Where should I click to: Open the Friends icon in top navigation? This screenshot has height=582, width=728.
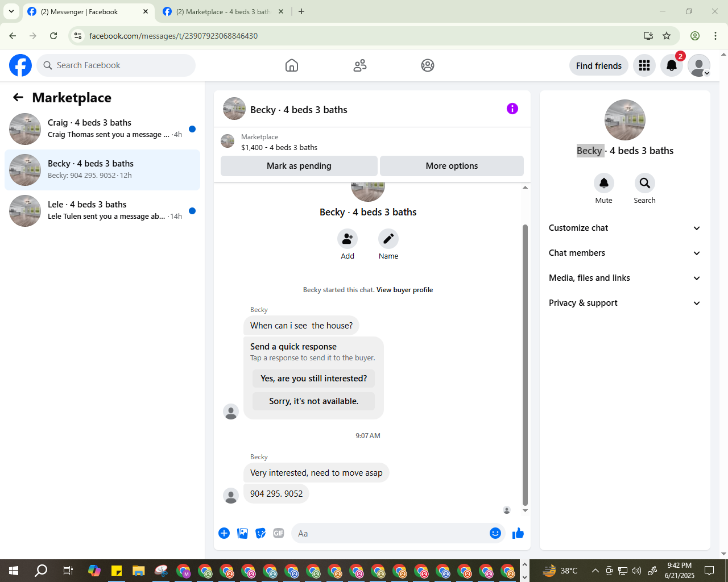pos(360,65)
